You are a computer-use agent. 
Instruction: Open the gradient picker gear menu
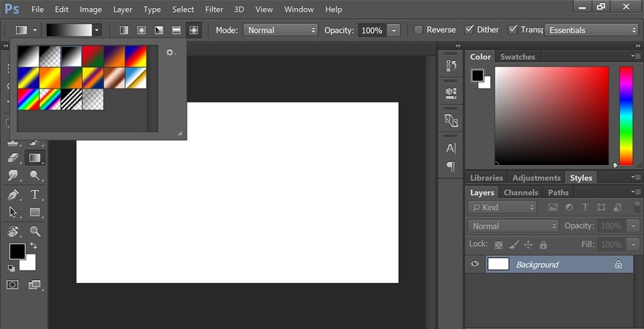point(171,53)
